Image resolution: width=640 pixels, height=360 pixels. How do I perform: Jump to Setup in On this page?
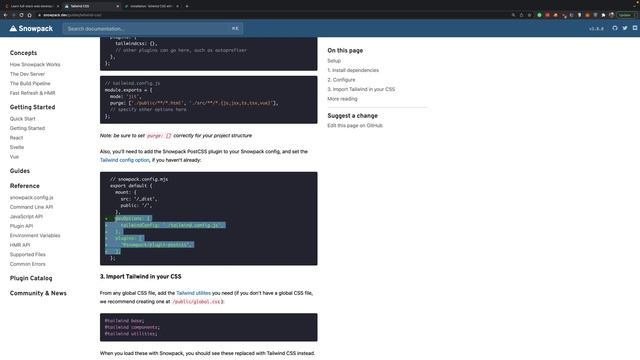pyautogui.click(x=334, y=61)
